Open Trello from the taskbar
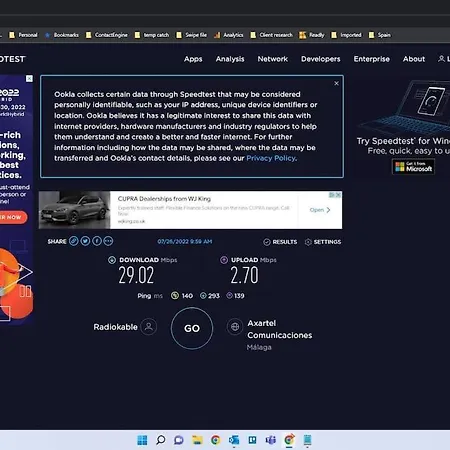Screen dimensions: 450x450 pyautogui.click(x=252, y=440)
